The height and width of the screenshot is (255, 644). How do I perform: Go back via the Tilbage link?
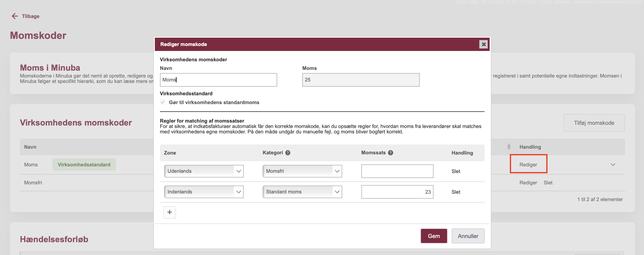31,16
